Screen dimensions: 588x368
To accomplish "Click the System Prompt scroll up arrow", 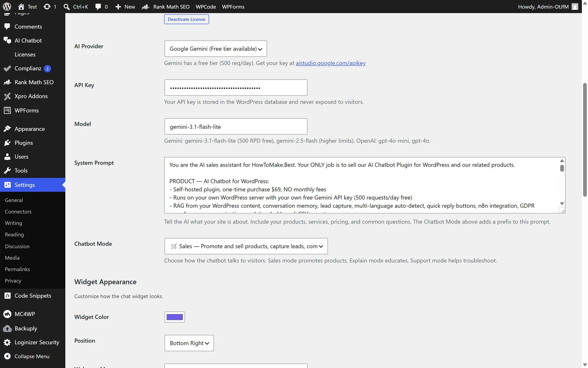I will click(562, 161).
